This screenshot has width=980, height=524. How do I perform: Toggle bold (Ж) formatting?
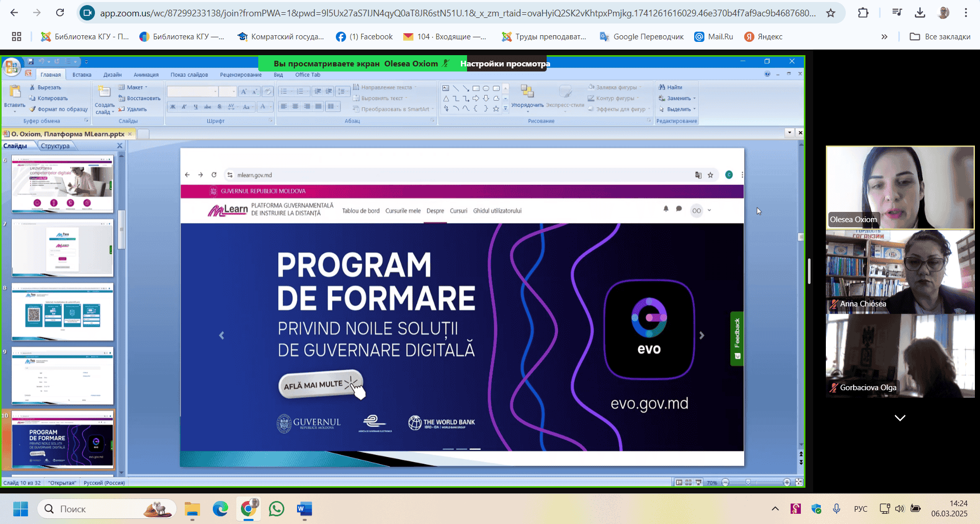tap(173, 107)
